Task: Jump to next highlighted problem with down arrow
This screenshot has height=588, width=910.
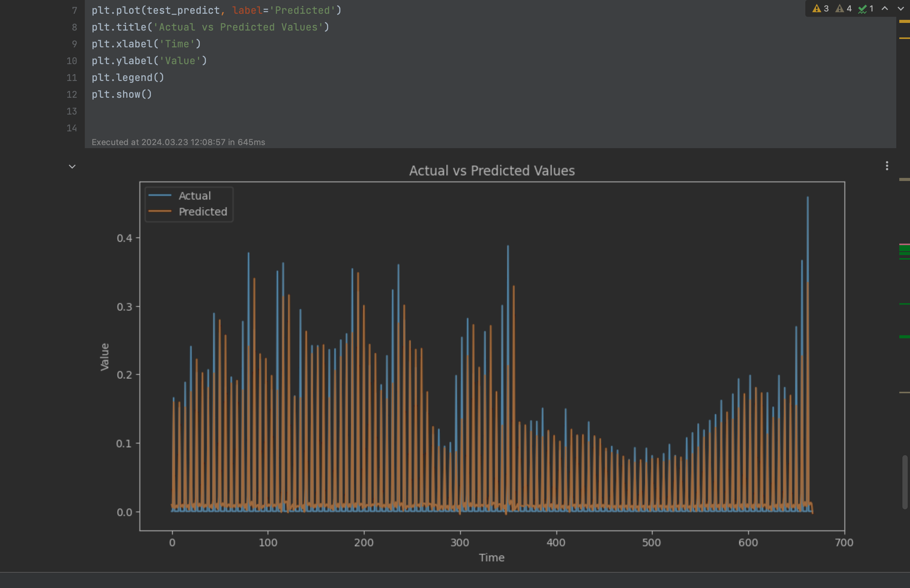Action: click(x=901, y=9)
